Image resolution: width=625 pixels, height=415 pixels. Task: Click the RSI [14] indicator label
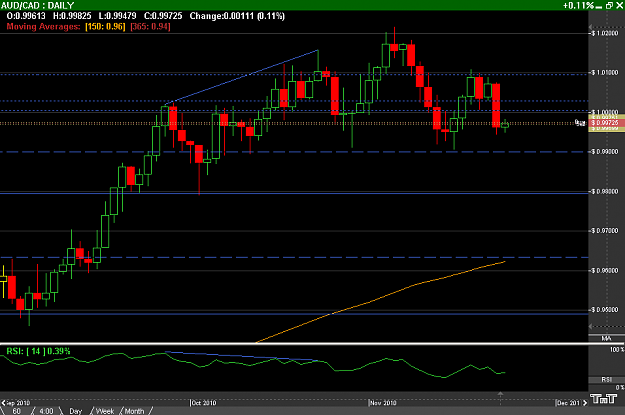point(38,351)
